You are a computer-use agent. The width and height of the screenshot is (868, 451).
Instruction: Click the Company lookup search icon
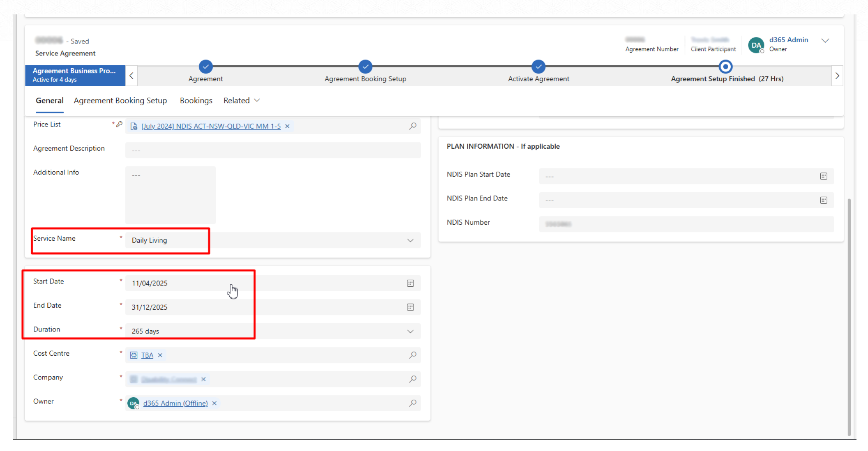(x=413, y=379)
